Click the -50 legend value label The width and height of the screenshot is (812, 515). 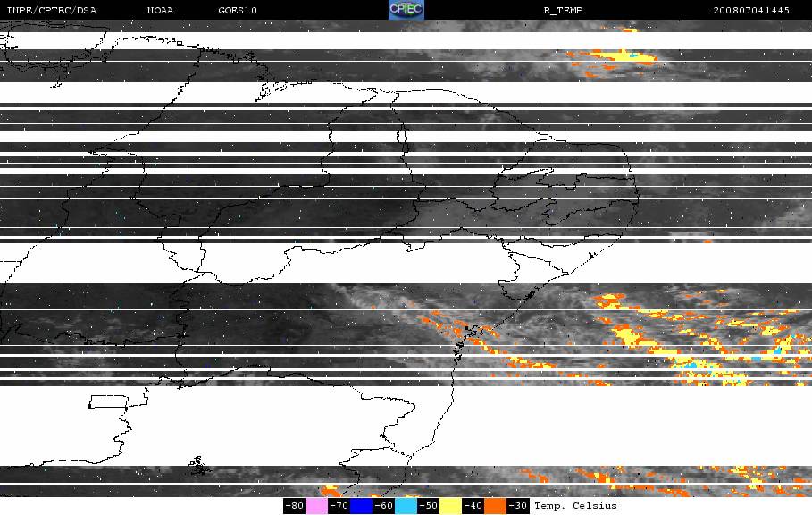tap(428, 506)
